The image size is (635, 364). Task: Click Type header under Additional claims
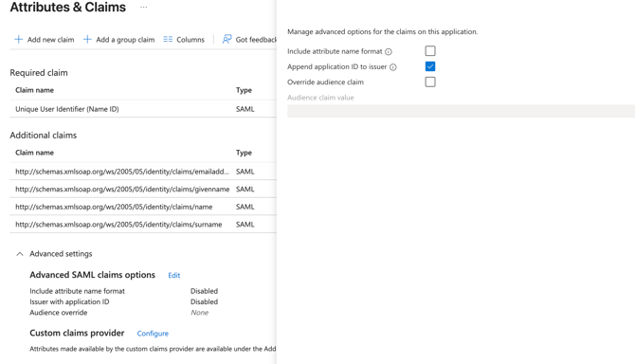[244, 153]
